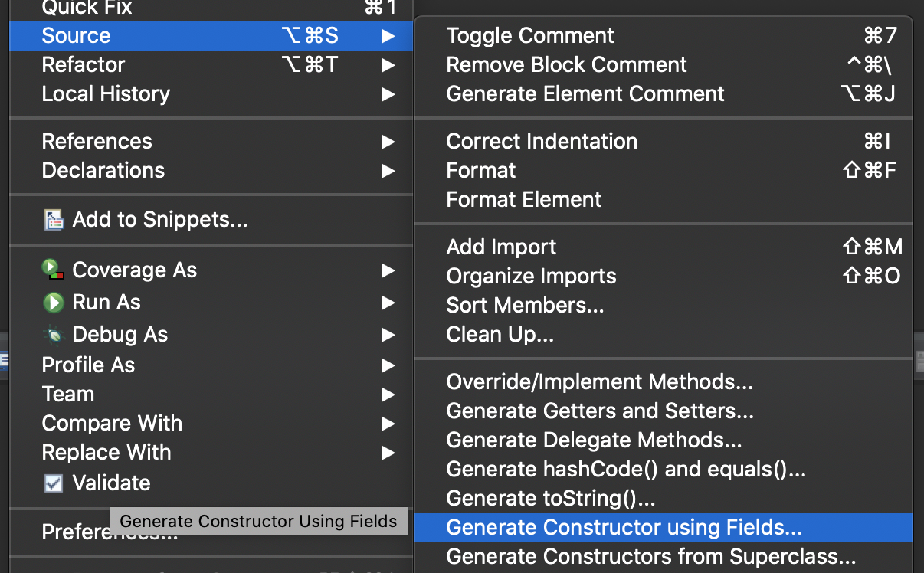Screen dimensions: 924x573
Task: Select Toggle Comment from Source menu
Action: pos(530,36)
